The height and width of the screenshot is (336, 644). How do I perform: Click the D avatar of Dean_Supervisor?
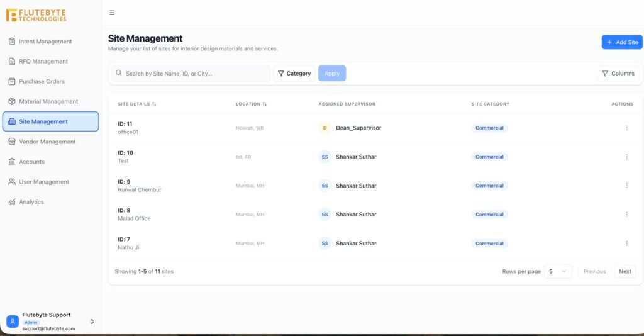(325, 128)
